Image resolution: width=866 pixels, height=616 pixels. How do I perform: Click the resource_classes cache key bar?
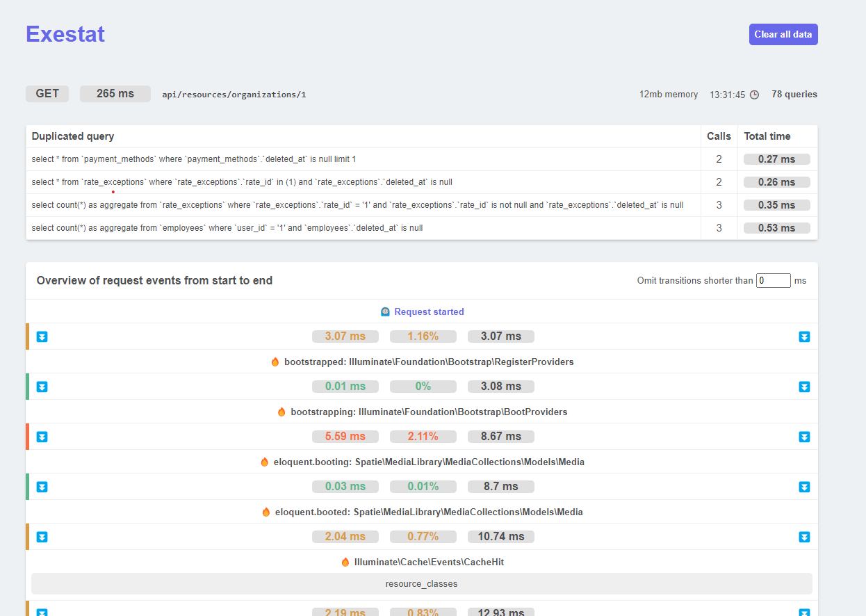tap(421, 584)
